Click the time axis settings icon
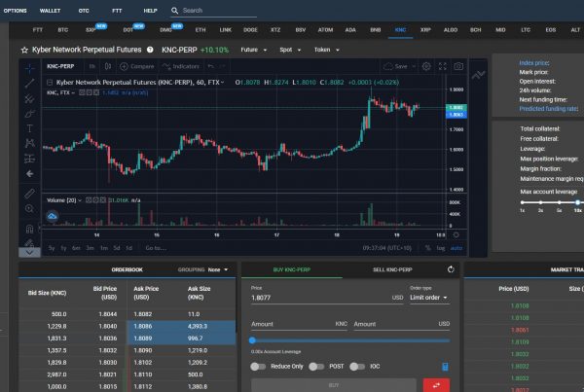584x392 pixels. (x=456, y=234)
